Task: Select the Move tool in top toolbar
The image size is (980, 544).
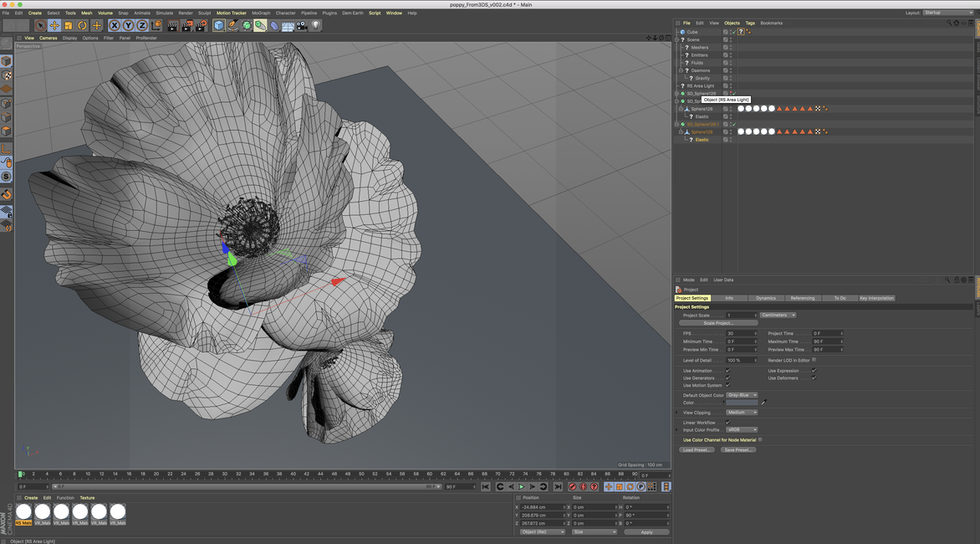Action: pyautogui.click(x=54, y=26)
